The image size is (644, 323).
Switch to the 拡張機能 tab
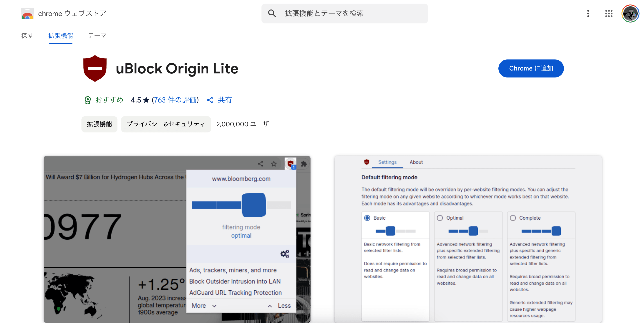[x=61, y=36]
